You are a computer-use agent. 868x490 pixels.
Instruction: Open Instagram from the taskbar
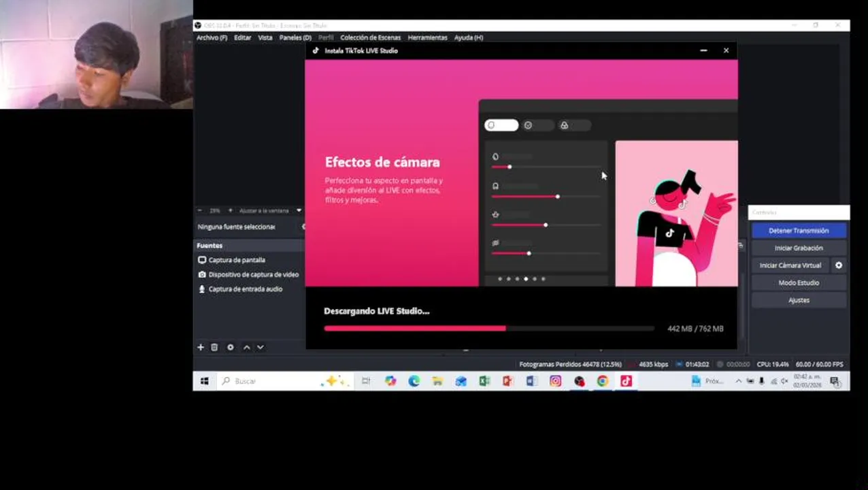(556, 381)
